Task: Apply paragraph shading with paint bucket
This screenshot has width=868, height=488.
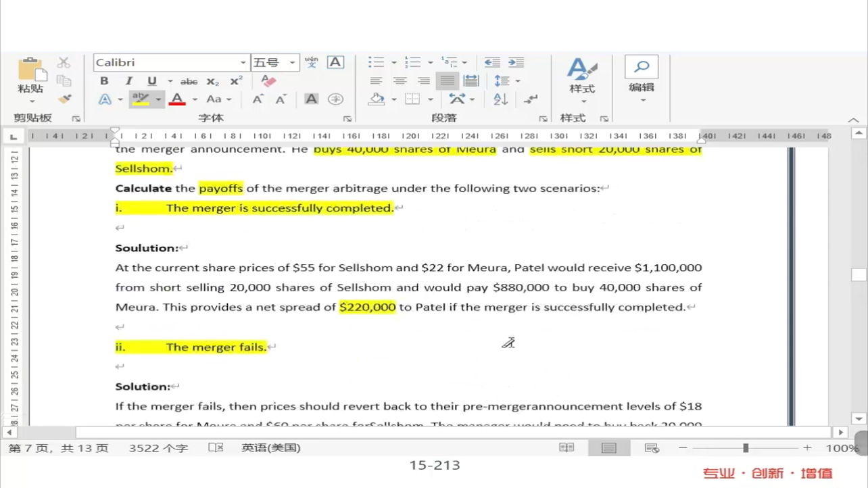Action: coord(377,99)
